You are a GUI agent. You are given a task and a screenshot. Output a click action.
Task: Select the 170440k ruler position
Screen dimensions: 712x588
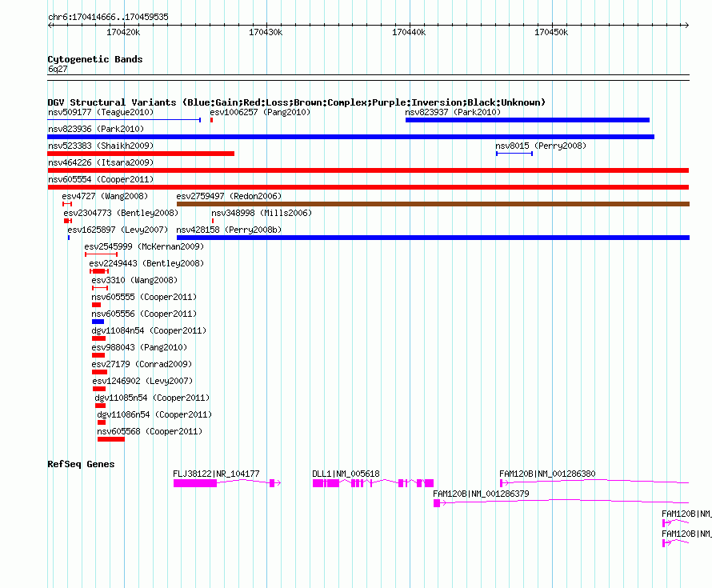[409, 32]
